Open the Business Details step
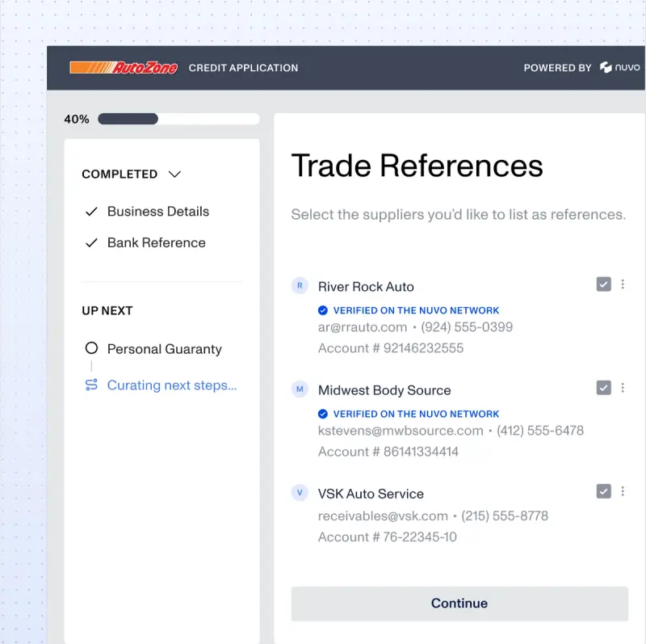Viewport: 646px width, 644px height. pyautogui.click(x=158, y=212)
